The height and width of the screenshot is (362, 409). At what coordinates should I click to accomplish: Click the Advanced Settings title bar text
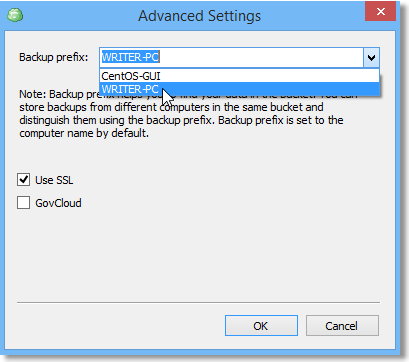pyautogui.click(x=199, y=16)
